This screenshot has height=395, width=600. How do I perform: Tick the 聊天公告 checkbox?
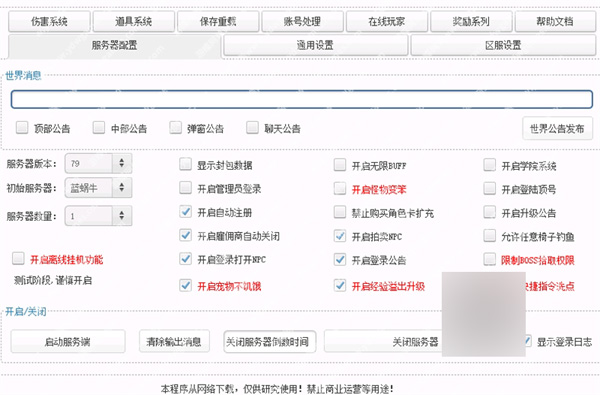[x=253, y=127]
